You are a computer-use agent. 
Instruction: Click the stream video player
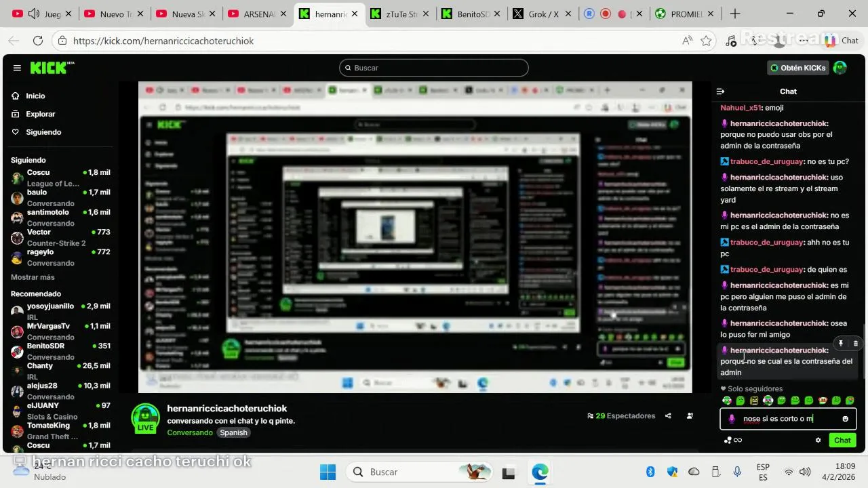[415, 237]
